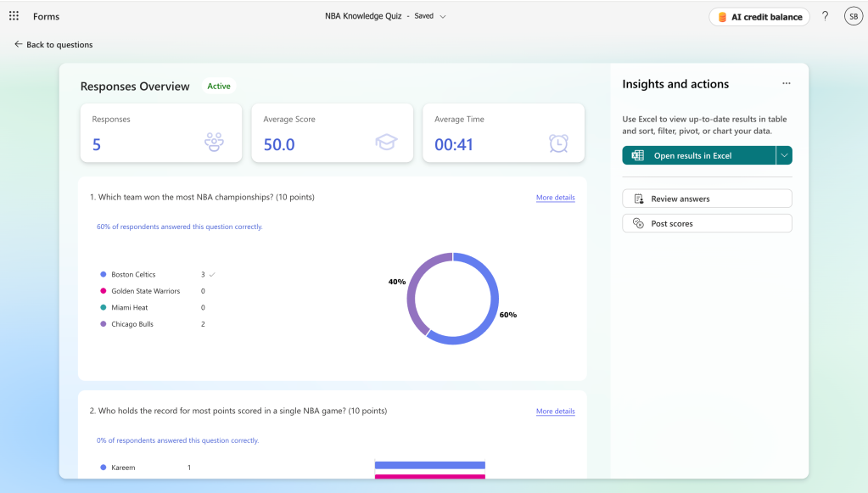
Task: Open Help via the question mark icon
Action: 824,15
